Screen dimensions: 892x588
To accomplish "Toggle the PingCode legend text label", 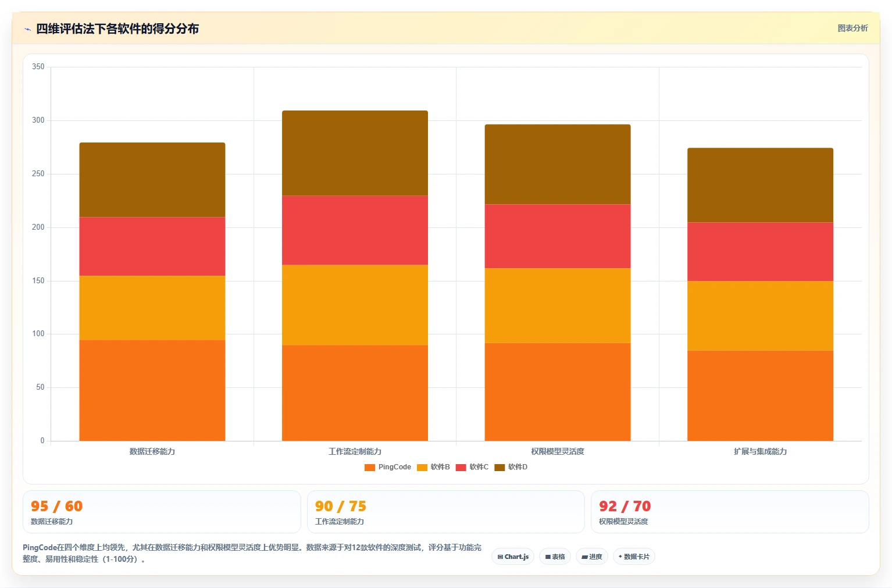I will 394,467.
